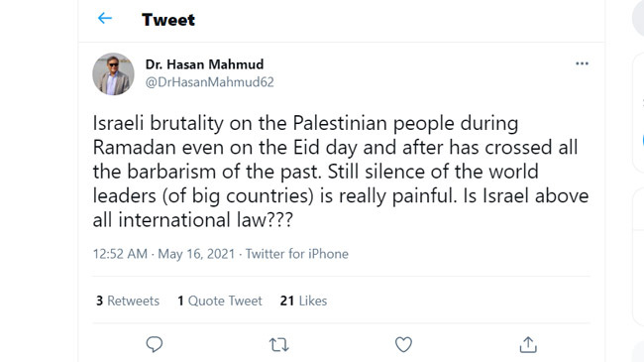Screen dimensions: 644x362
Task: Open the @DrHasanMahmud62 handle link
Action: pyautogui.click(x=209, y=82)
